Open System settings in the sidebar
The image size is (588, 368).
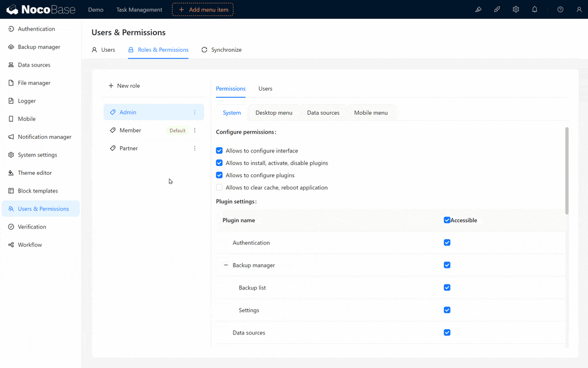(41, 155)
